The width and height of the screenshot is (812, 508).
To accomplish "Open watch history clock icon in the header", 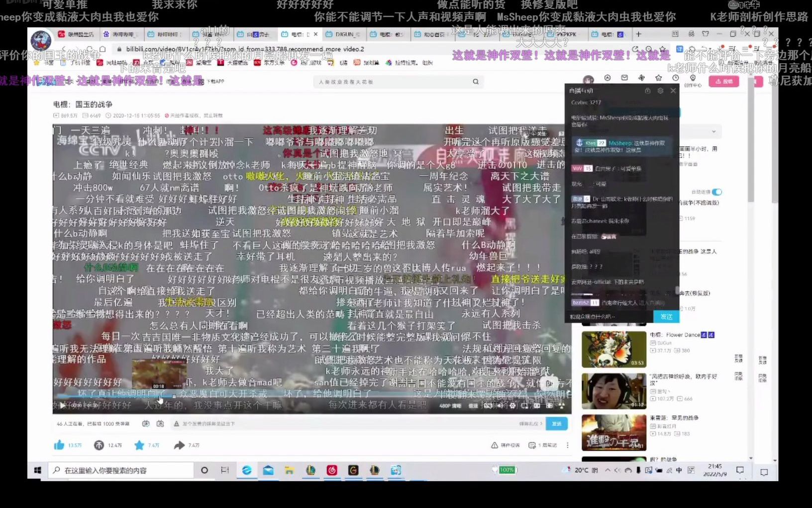I will click(676, 78).
